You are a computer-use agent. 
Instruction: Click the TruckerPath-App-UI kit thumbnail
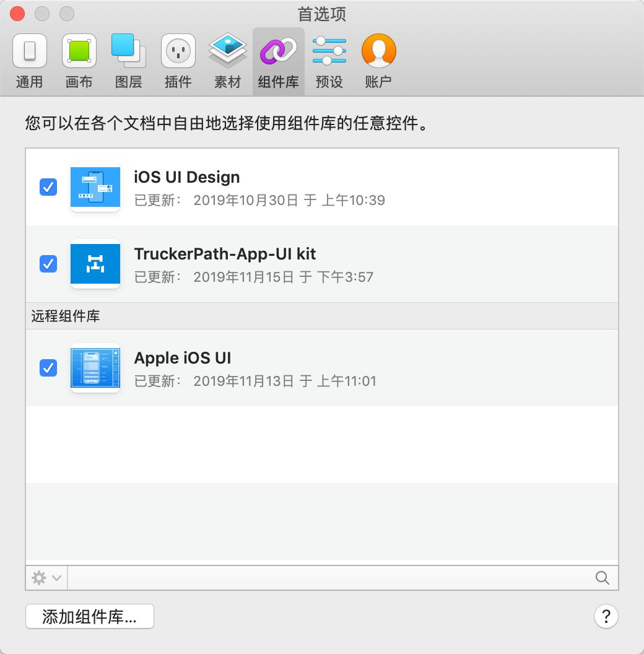[95, 264]
